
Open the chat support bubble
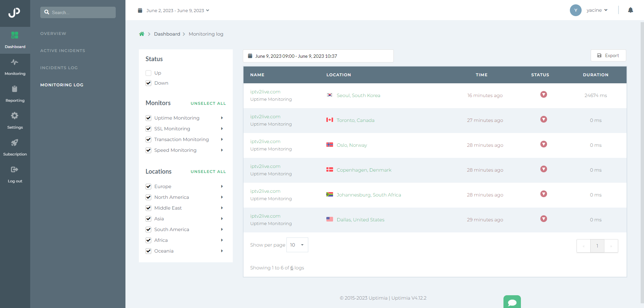click(x=512, y=302)
